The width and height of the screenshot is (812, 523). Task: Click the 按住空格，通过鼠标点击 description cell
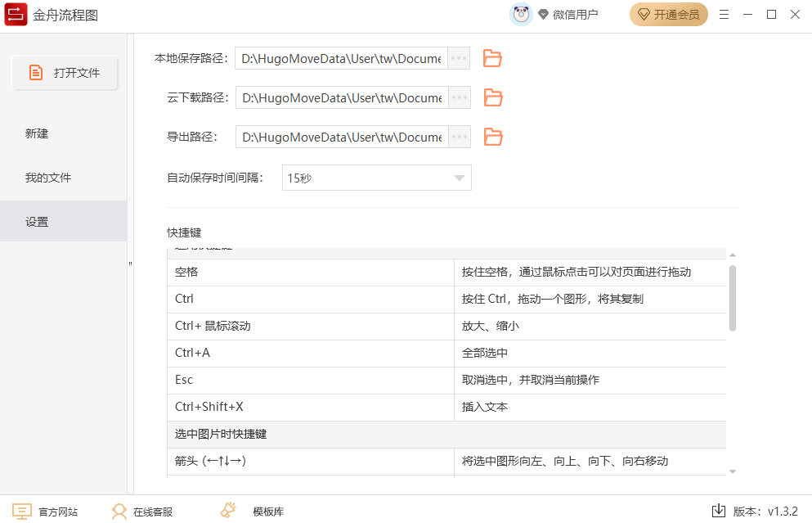point(590,272)
